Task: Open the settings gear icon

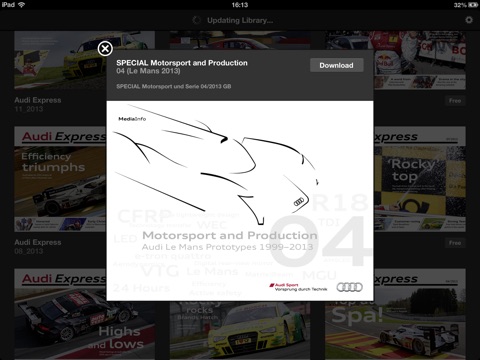Action: [469, 20]
